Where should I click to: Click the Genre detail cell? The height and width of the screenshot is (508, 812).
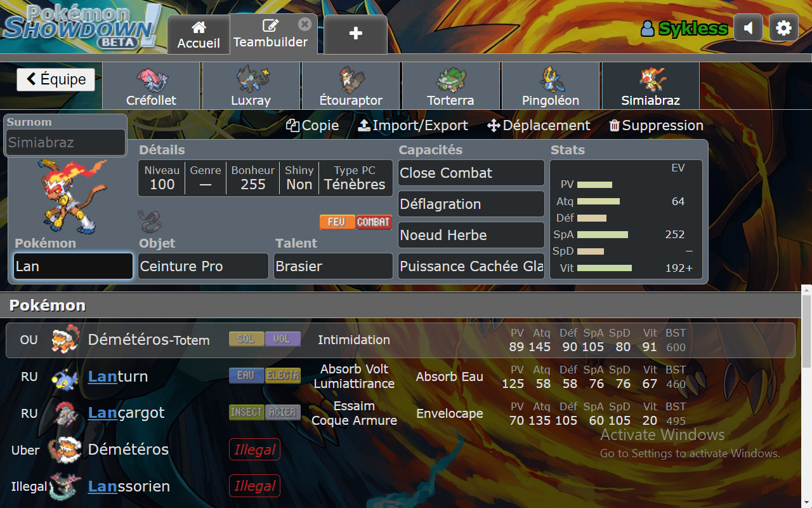[206, 178]
